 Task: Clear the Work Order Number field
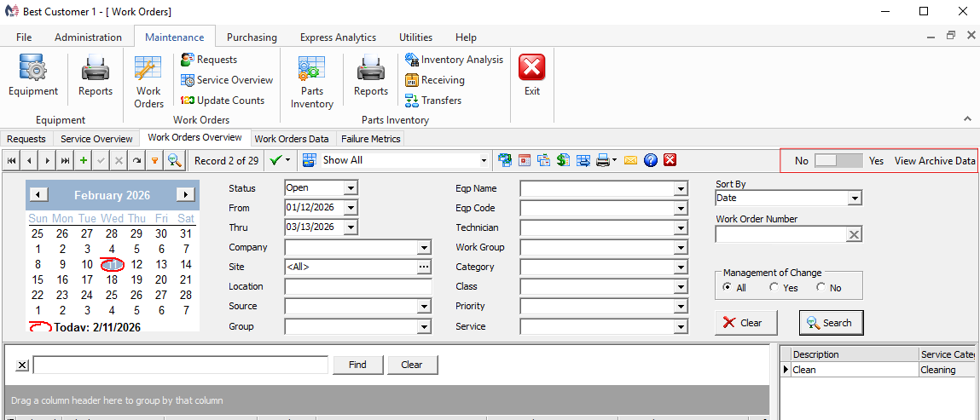(x=855, y=234)
